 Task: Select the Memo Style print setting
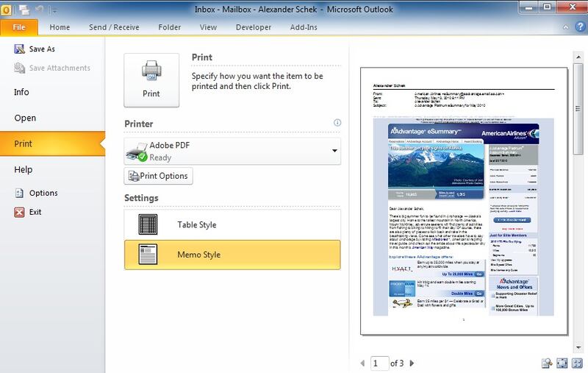click(x=232, y=255)
